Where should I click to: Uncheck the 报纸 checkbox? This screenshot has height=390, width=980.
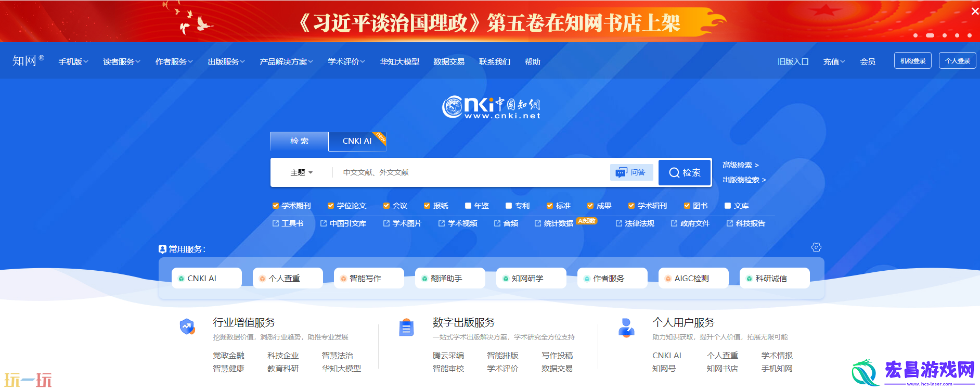[x=427, y=206]
